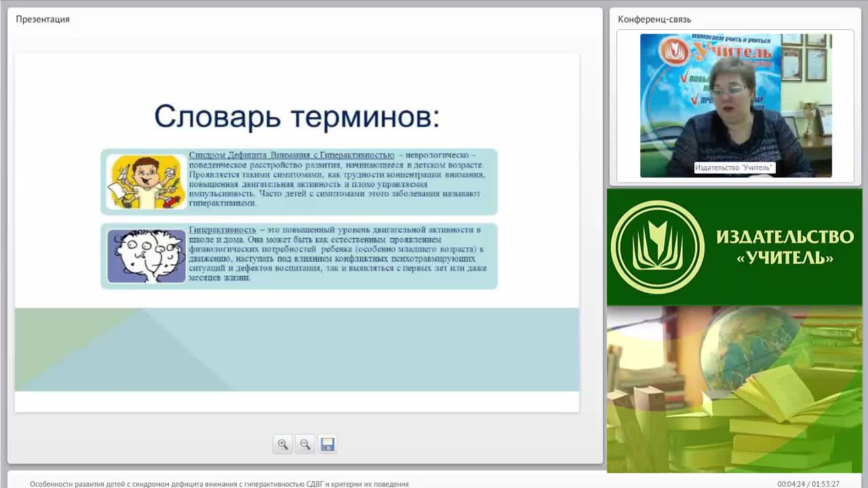Click the Словарь терминов slide heading
Viewport: 868px width, 488px height.
coord(297,117)
